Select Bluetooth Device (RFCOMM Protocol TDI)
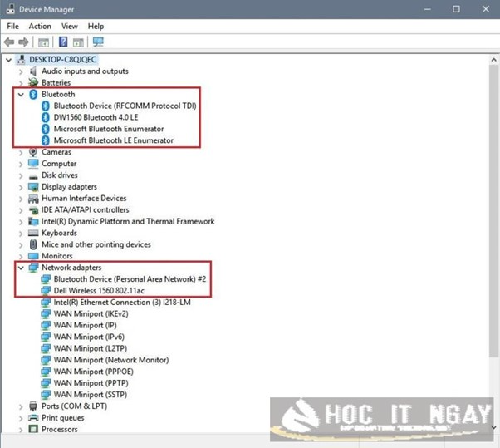The image size is (500, 448). [x=125, y=106]
